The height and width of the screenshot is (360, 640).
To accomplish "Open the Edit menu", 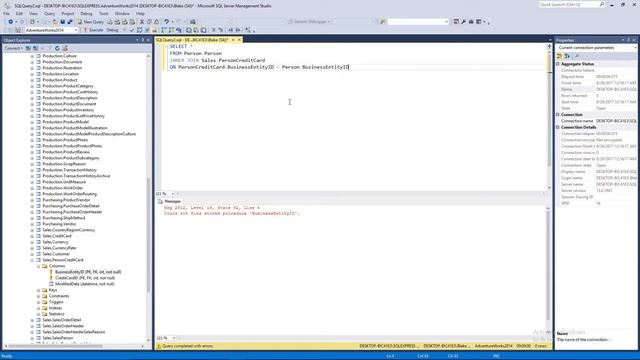I will click(19, 13).
